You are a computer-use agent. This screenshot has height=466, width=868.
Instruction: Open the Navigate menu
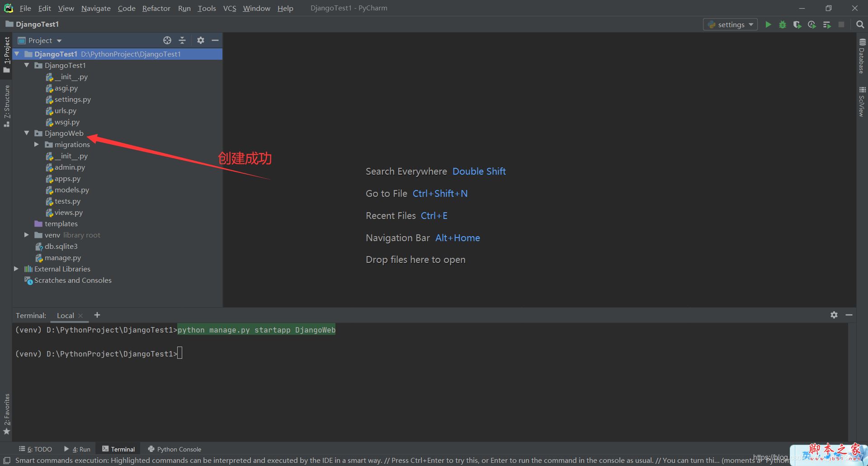96,8
